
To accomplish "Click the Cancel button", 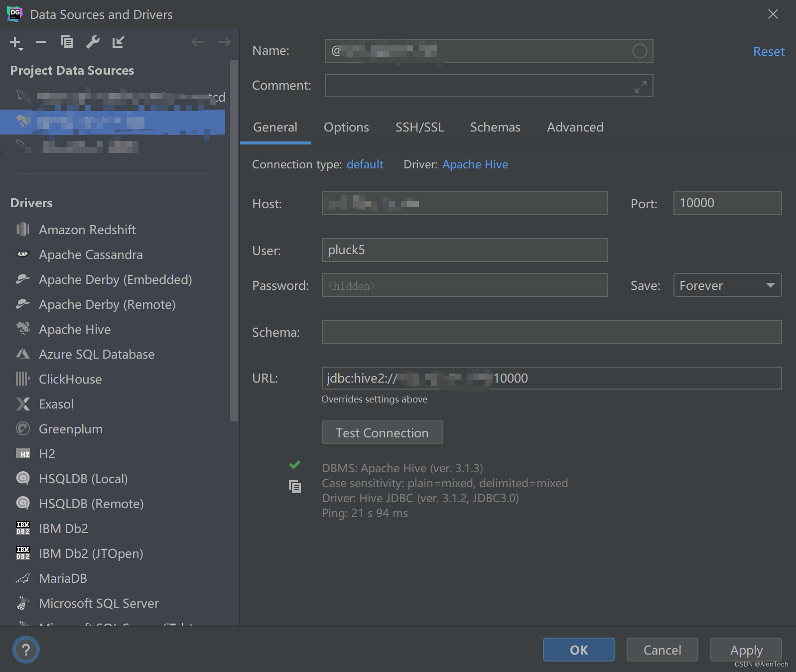I will coord(662,650).
